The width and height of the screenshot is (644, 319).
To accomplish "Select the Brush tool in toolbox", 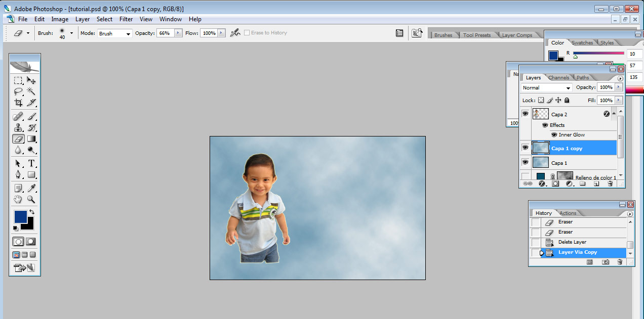I will click(31, 116).
